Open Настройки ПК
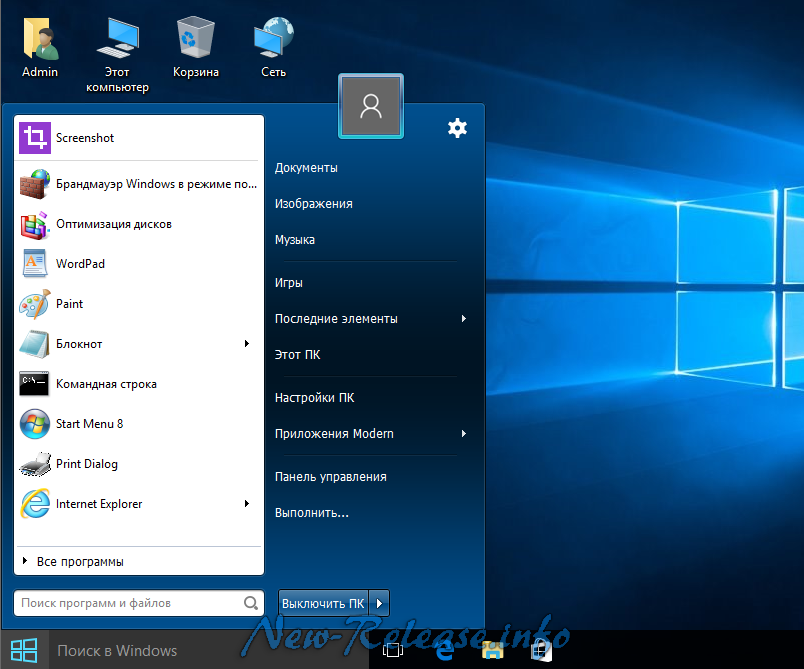Viewport: 804px width, 669px height. pyautogui.click(x=314, y=397)
